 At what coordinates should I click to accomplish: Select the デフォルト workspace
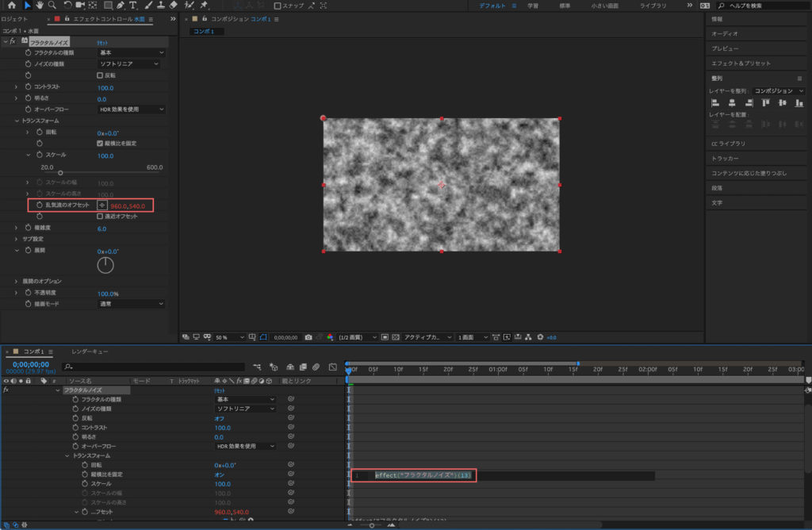click(492, 6)
